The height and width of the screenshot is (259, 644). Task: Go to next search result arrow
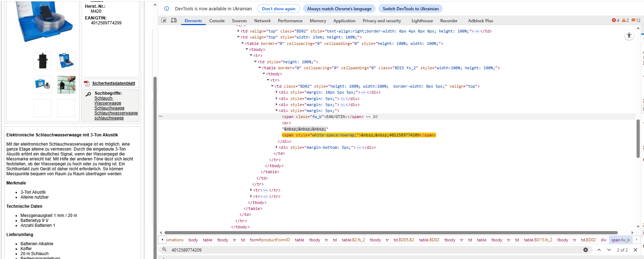click(609, 250)
